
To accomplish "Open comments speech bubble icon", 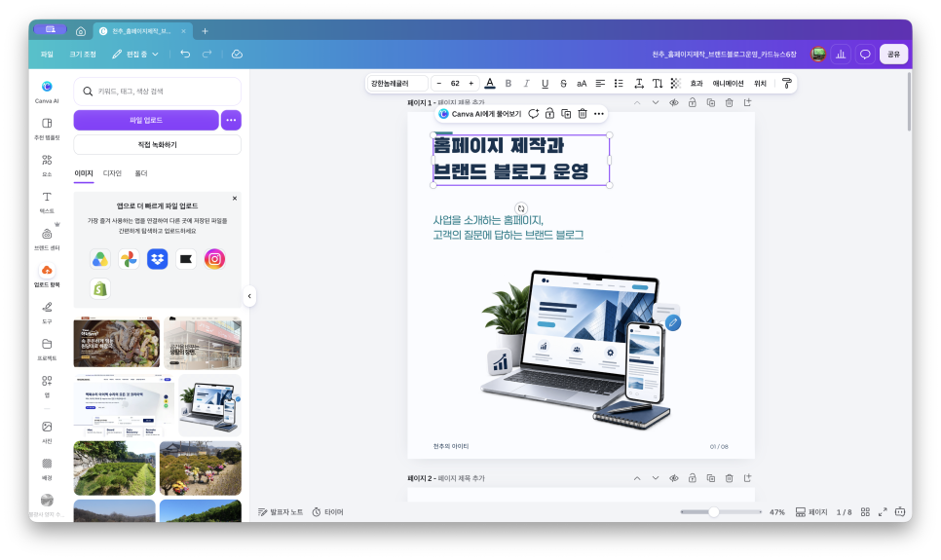I will coord(865,54).
